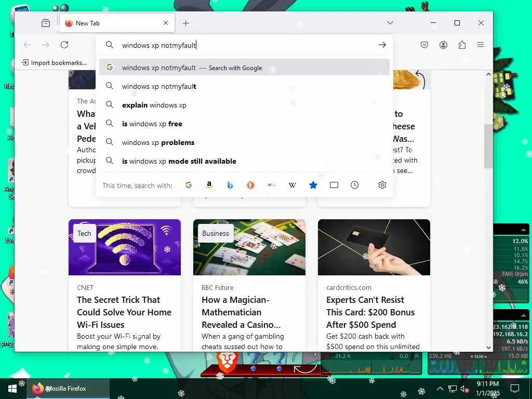This screenshot has width=532, height=399.
Task: Open the Business card-table article thumbnail
Action: (249, 247)
